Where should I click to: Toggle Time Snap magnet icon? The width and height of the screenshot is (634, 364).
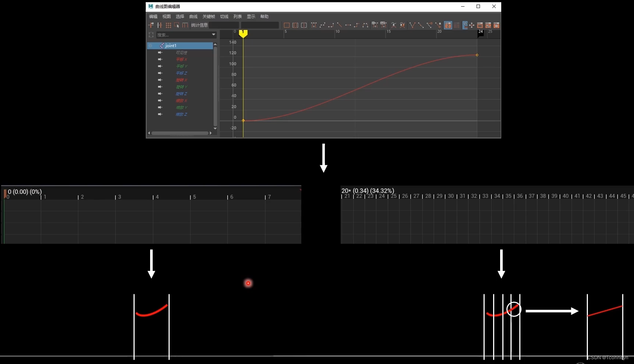click(x=465, y=25)
